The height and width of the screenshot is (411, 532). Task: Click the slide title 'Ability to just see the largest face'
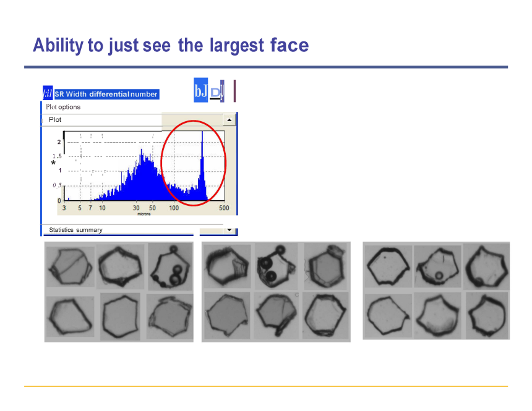click(x=170, y=45)
